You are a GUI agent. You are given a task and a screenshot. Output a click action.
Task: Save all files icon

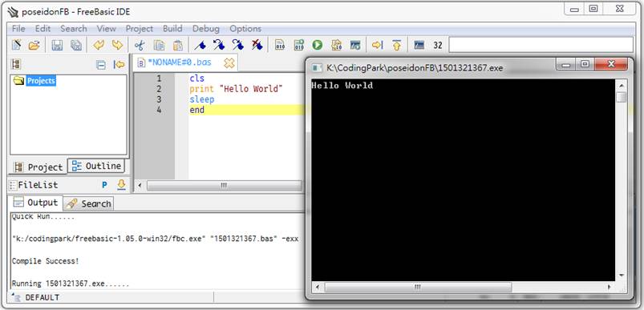click(76, 45)
